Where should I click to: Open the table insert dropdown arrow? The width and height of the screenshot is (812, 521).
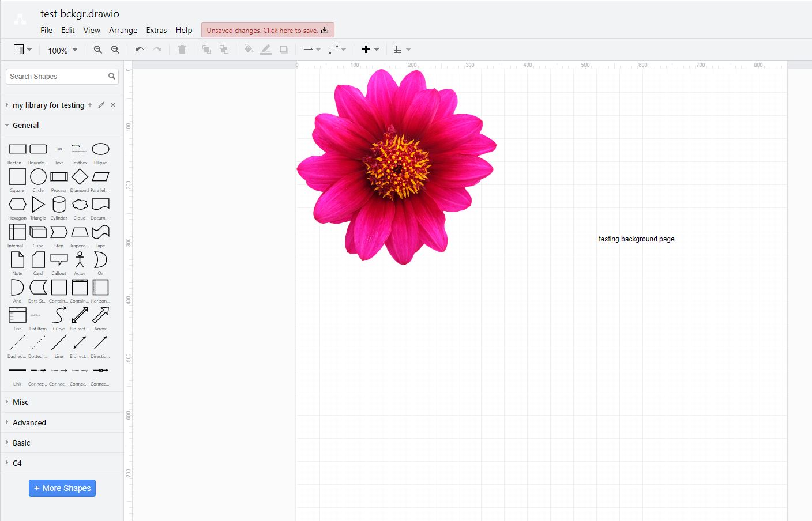[x=408, y=50]
